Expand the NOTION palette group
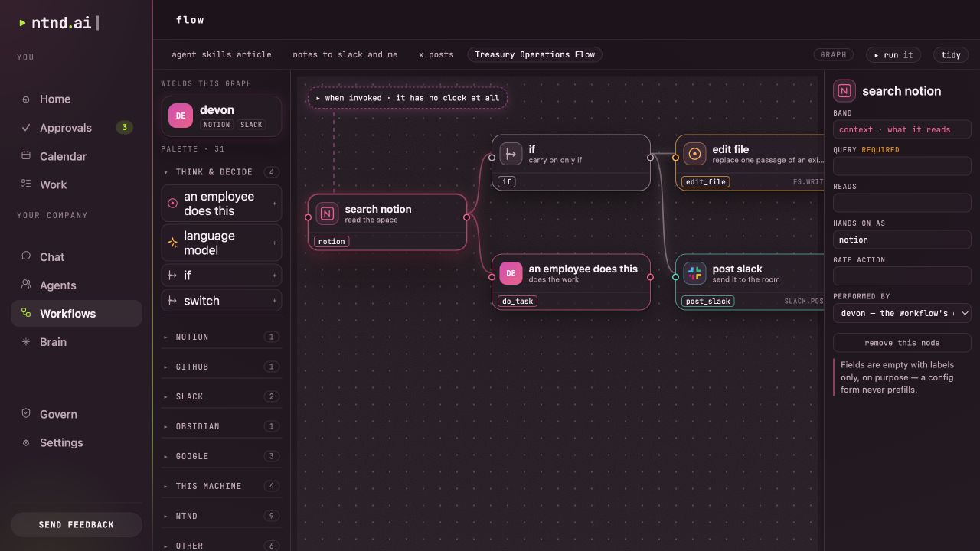This screenshot has height=551, width=980. [x=221, y=337]
